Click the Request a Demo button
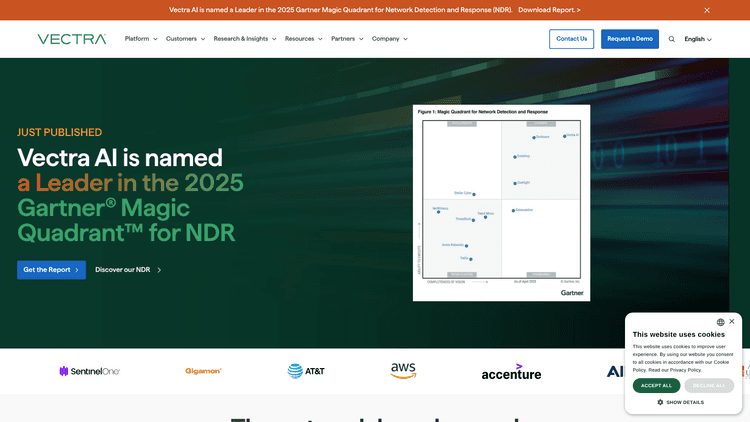Viewport: 750px width, 422px height. (x=630, y=39)
